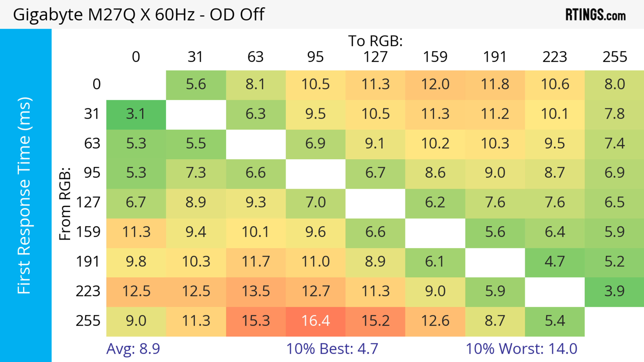
Task: Click the 15.2 response time cell
Action: tap(375, 321)
